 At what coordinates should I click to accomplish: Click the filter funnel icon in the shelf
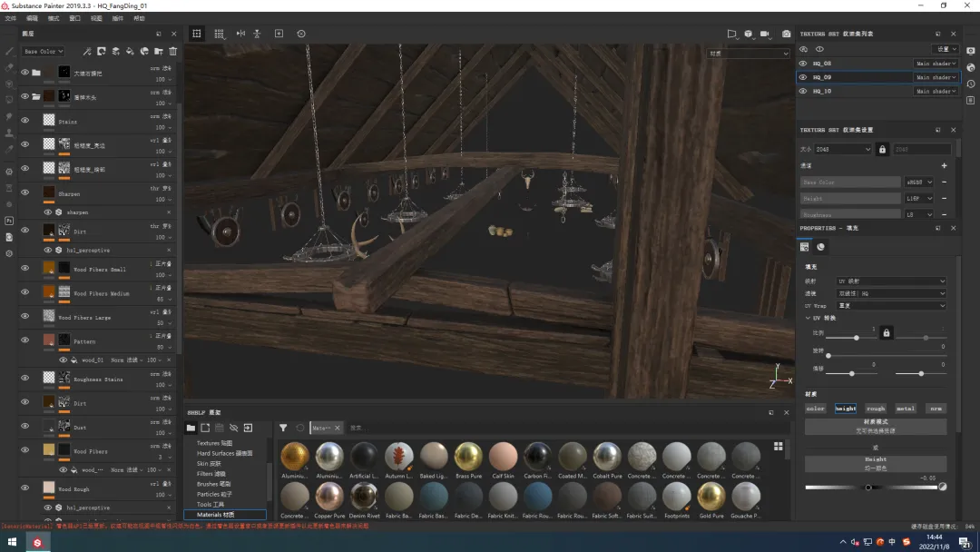click(283, 428)
